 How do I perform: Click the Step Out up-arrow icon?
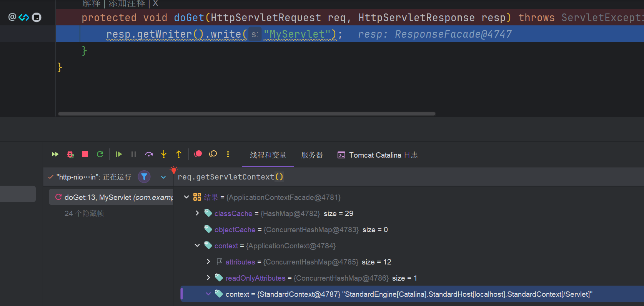tap(179, 154)
